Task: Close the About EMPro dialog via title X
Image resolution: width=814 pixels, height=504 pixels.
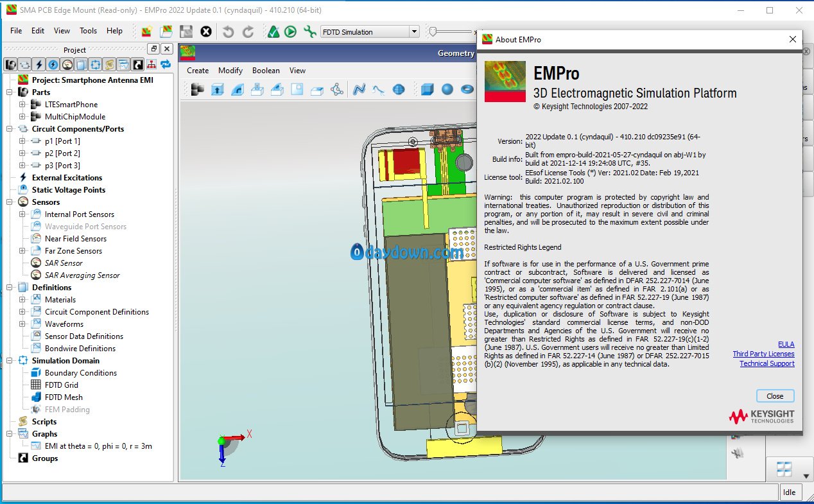Action: click(x=792, y=39)
